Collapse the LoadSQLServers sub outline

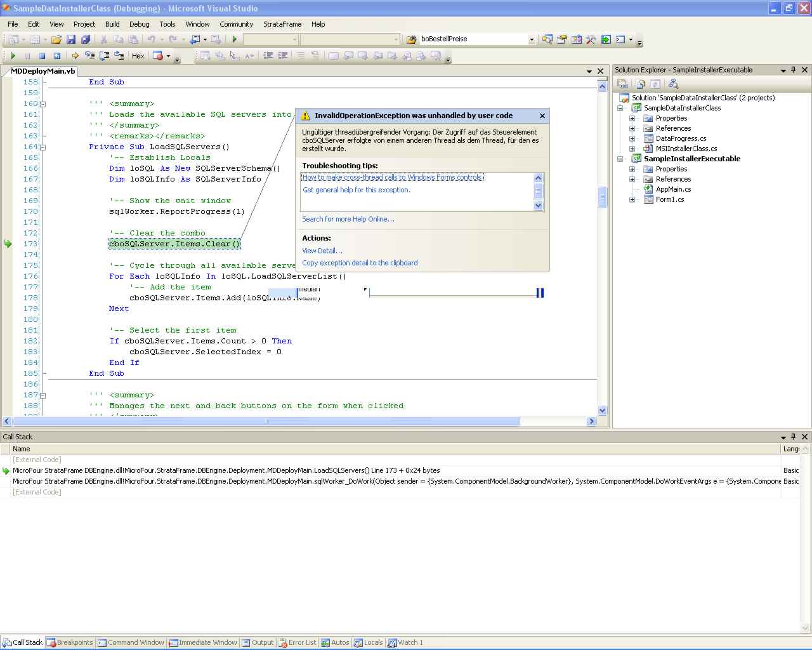tap(43, 147)
